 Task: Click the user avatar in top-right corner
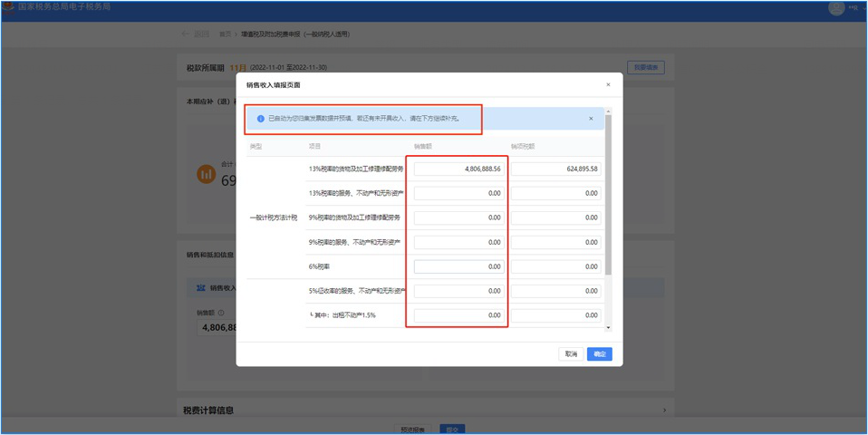pos(835,7)
